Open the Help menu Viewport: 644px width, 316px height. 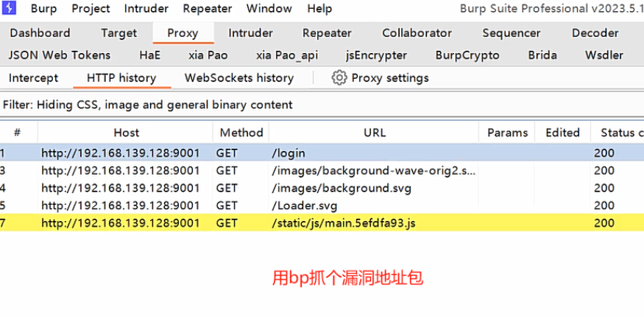click(x=319, y=8)
